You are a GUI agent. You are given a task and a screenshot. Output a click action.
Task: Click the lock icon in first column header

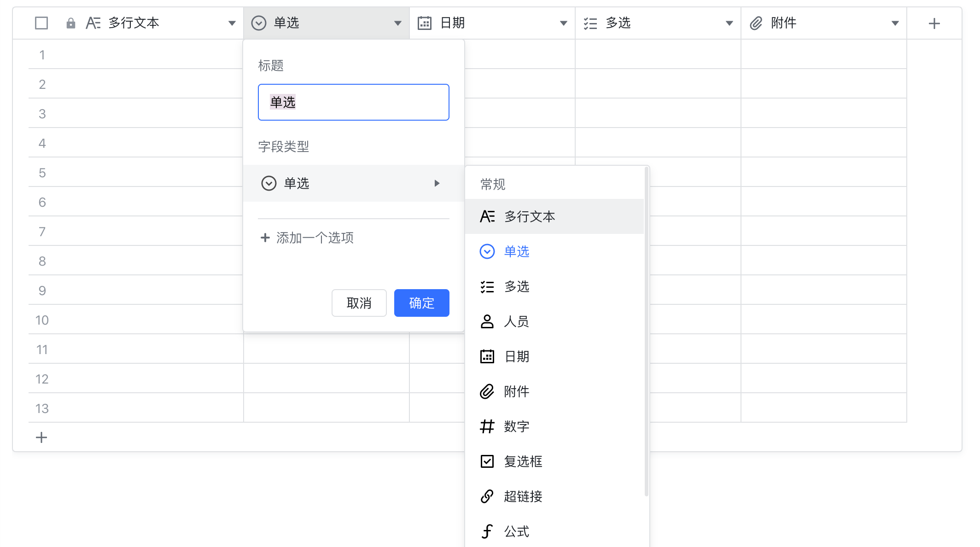[70, 23]
